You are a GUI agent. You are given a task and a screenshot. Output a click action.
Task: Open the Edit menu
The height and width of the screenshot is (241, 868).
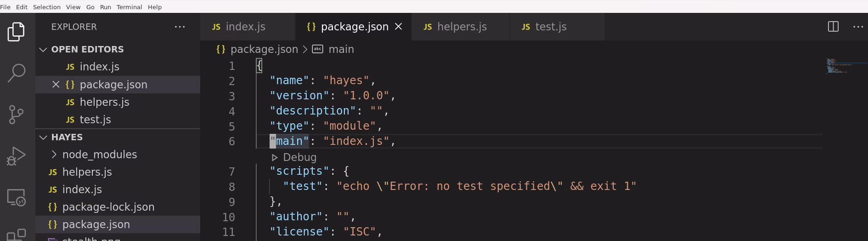click(x=22, y=7)
